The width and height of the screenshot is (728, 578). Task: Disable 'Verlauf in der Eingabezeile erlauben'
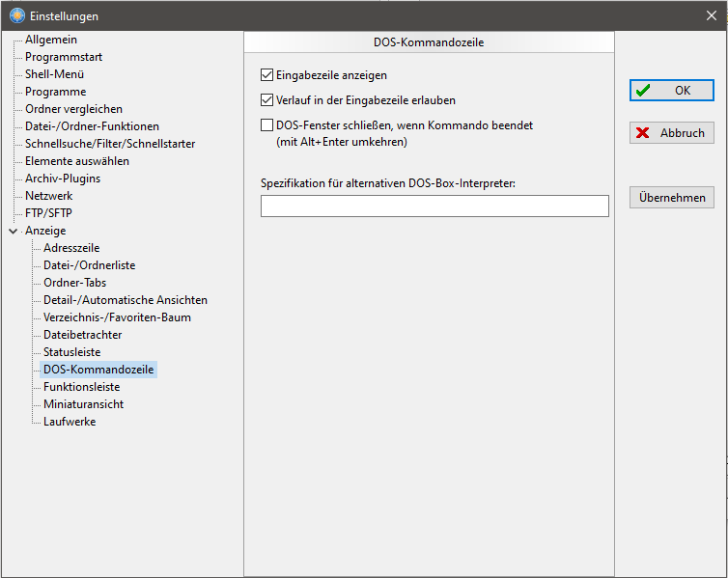[x=267, y=99]
